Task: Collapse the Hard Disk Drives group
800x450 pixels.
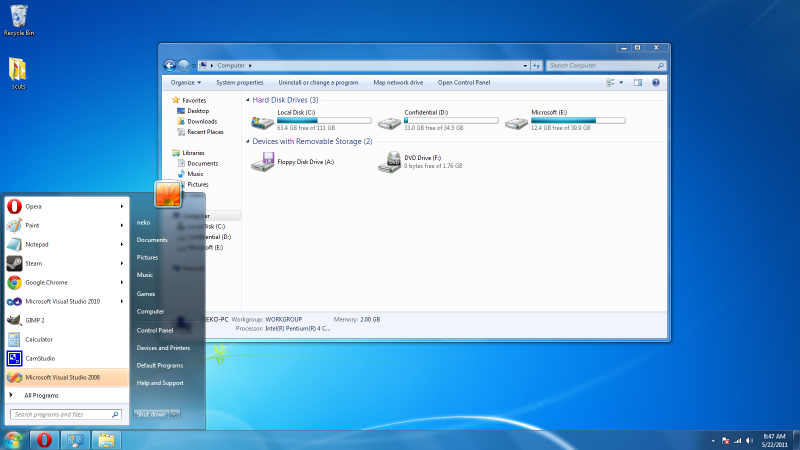Action: (x=248, y=100)
